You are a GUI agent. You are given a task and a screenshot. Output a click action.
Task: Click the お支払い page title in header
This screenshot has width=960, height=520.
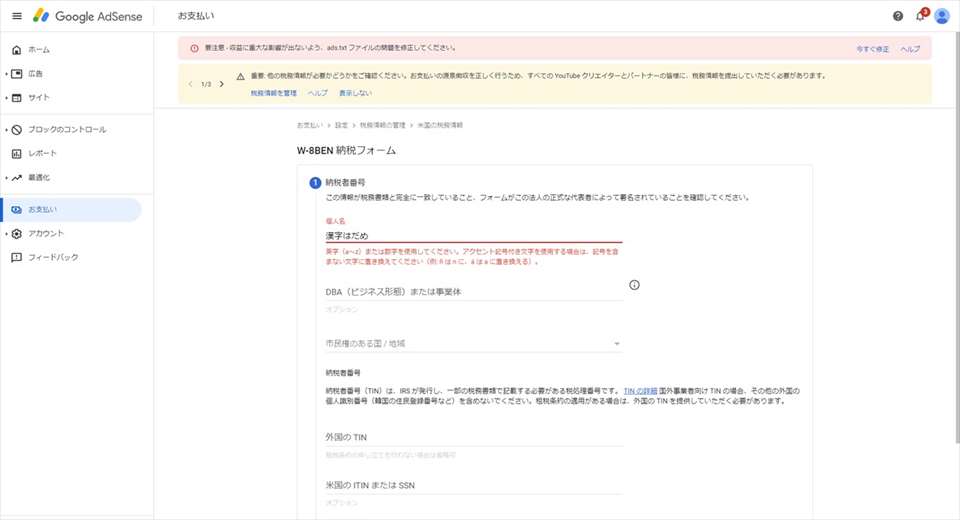tap(196, 16)
